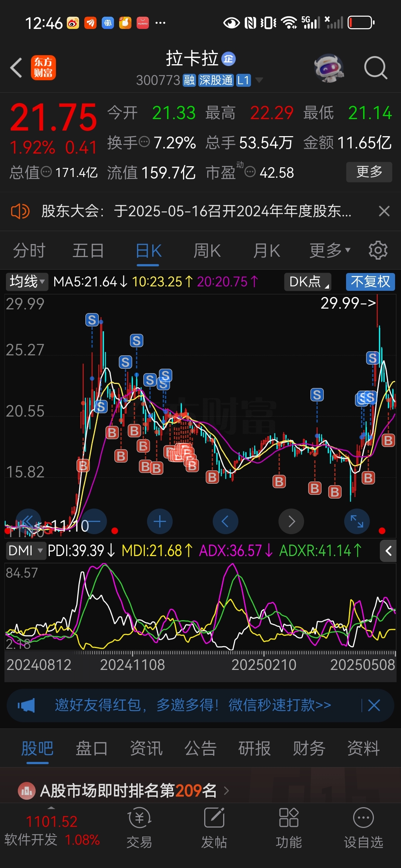Go back using the left arrow
The height and width of the screenshot is (868, 401).
point(16,68)
